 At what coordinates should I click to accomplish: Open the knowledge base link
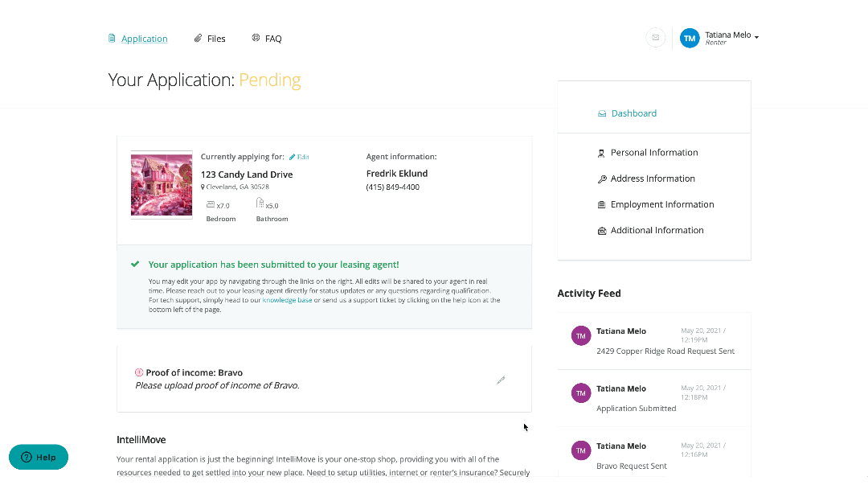point(287,300)
